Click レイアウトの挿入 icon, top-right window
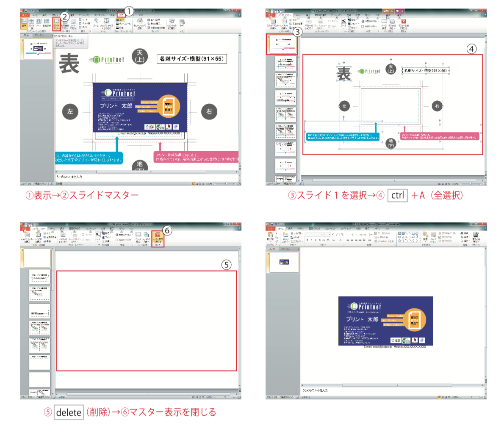 tap(284, 24)
